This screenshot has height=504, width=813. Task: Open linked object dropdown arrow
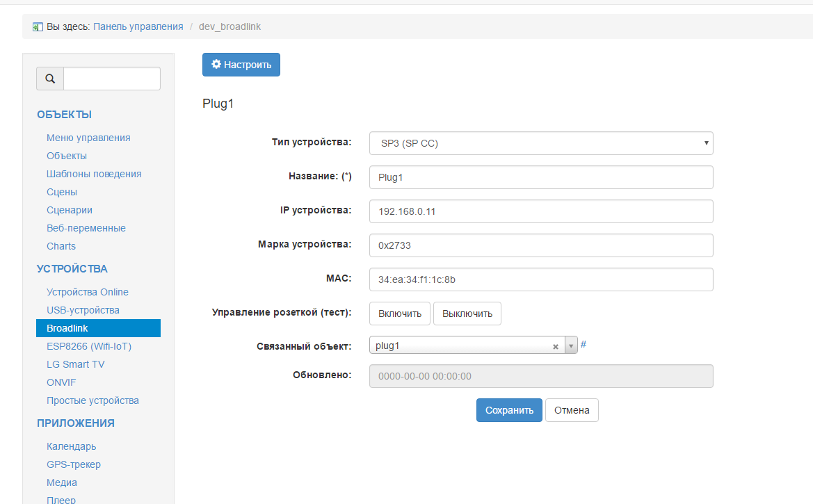571,346
